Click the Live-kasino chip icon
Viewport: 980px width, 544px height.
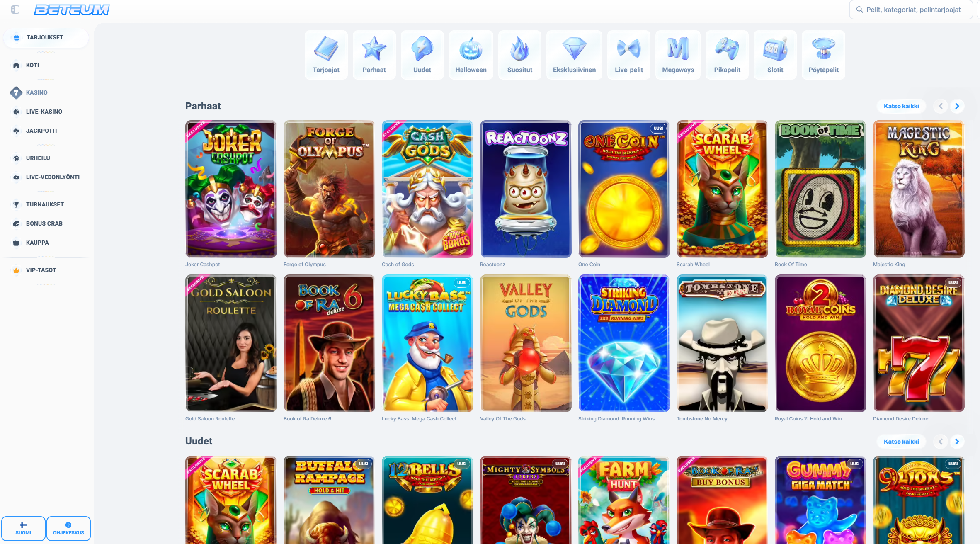coord(16,112)
